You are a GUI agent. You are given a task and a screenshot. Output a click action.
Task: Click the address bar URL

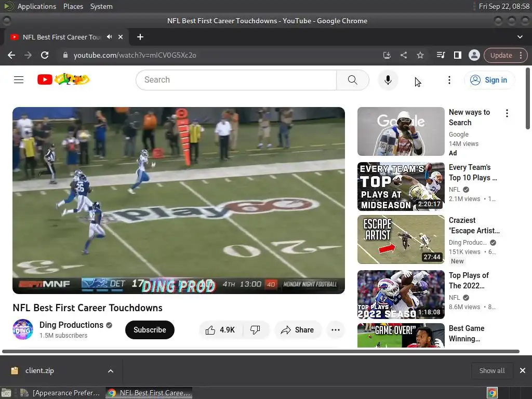(x=135, y=55)
